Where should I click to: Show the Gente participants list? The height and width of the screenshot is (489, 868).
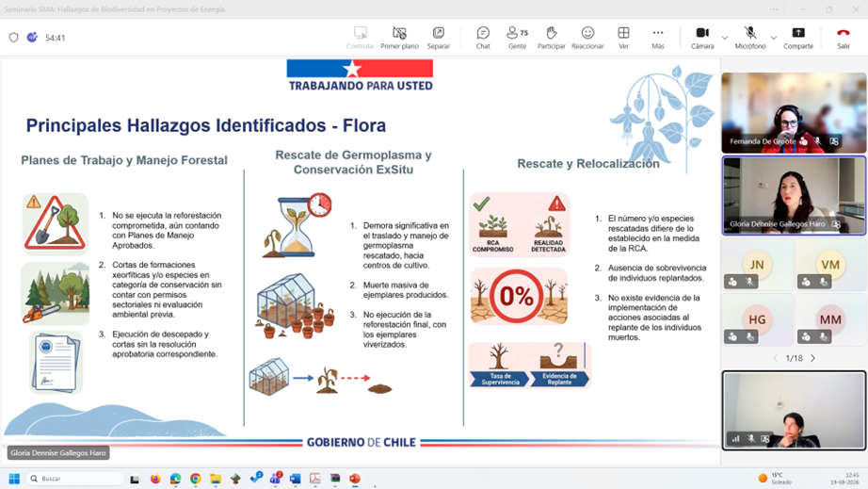point(517,38)
